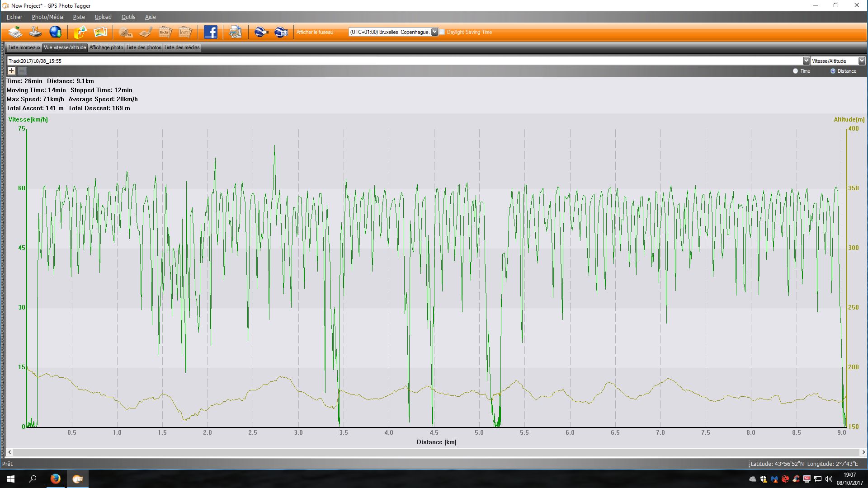The image size is (868, 488).
Task: Click the KMZ export globe icon
Action: (x=281, y=32)
